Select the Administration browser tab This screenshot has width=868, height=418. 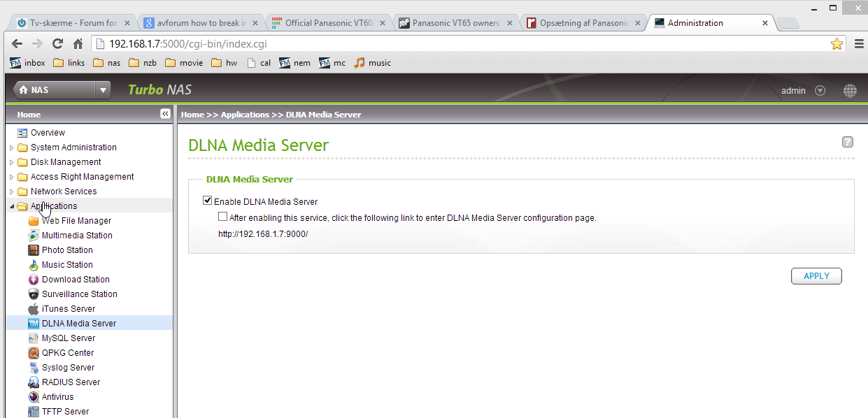pos(710,23)
